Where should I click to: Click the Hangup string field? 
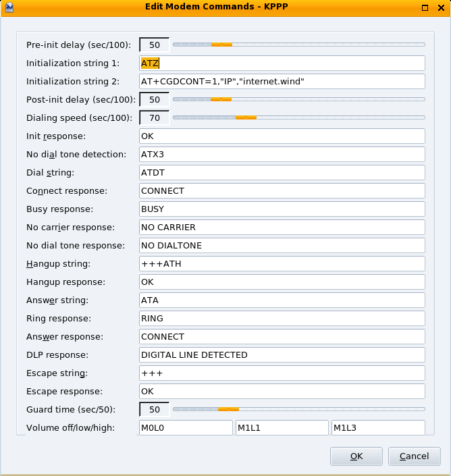pyautogui.click(x=282, y=263)
